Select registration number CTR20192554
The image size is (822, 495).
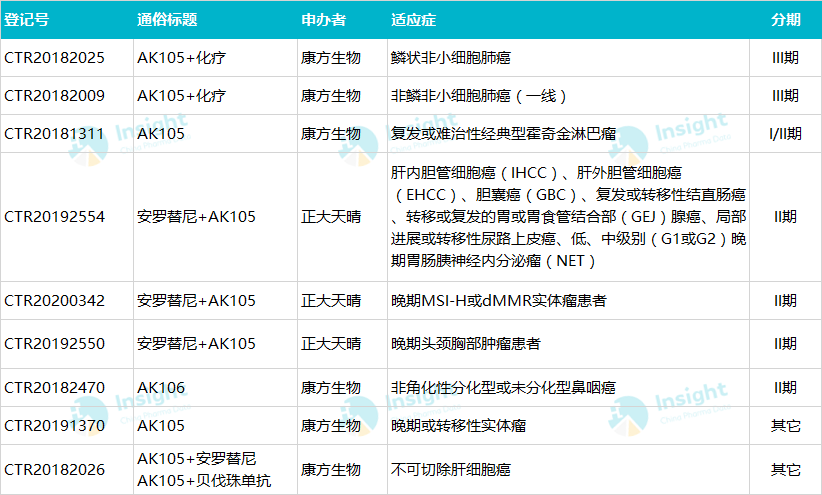(x=55, y=217)
